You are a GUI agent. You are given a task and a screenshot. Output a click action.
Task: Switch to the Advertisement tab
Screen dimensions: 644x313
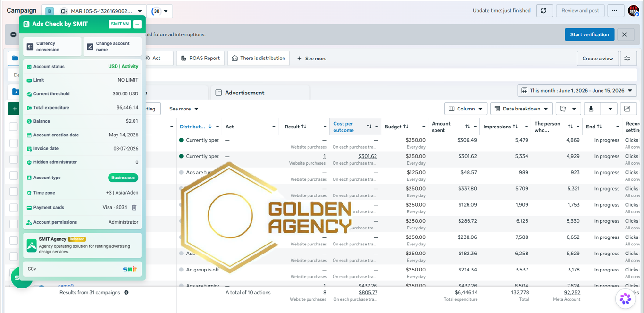[244, 93]
